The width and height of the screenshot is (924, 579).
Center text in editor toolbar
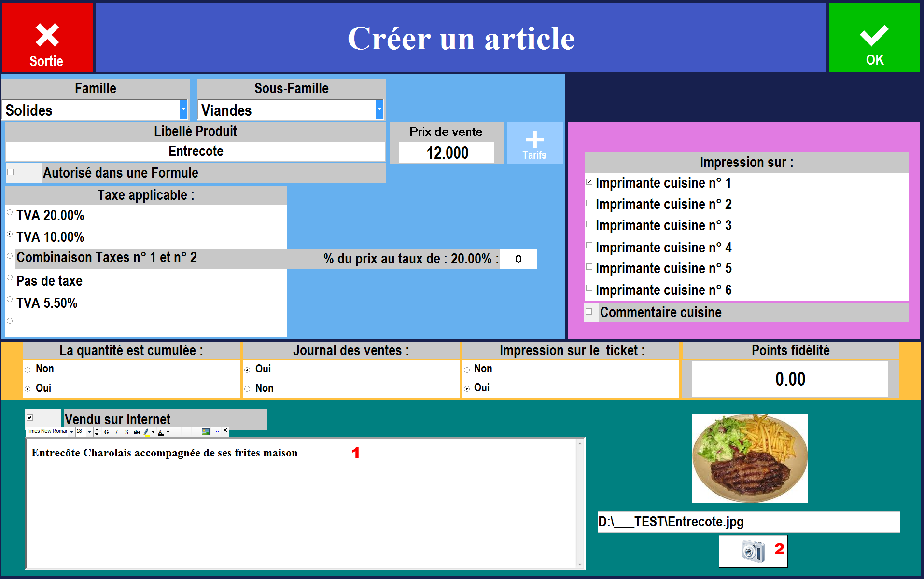(x=186, y=431)
